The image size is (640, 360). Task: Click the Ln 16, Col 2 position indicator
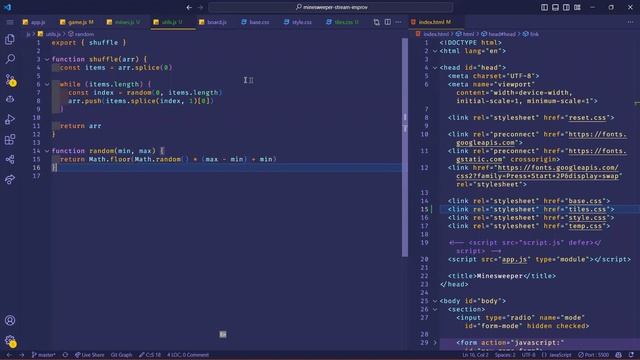click(476, 355)
